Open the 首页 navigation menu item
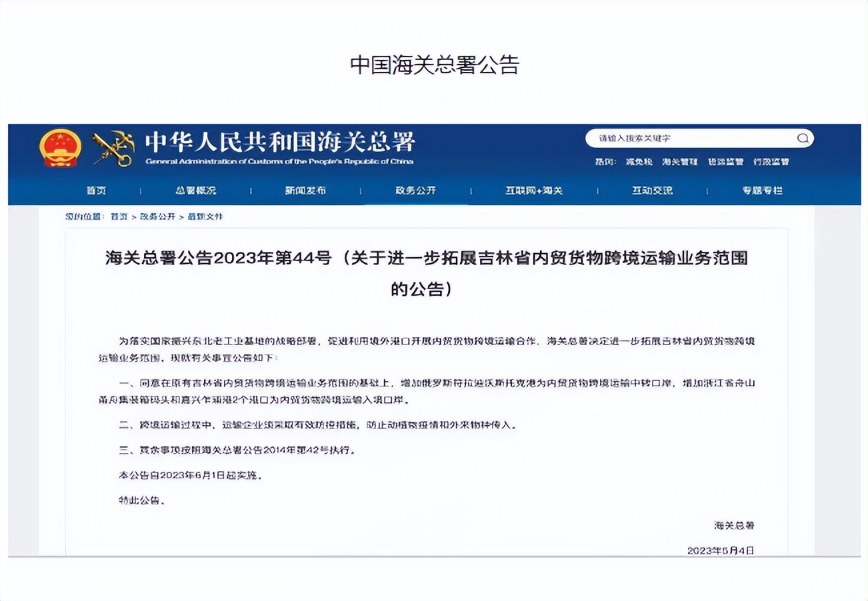Image resolution: width=868 pixels, height=601 pixels. (95, 190)
